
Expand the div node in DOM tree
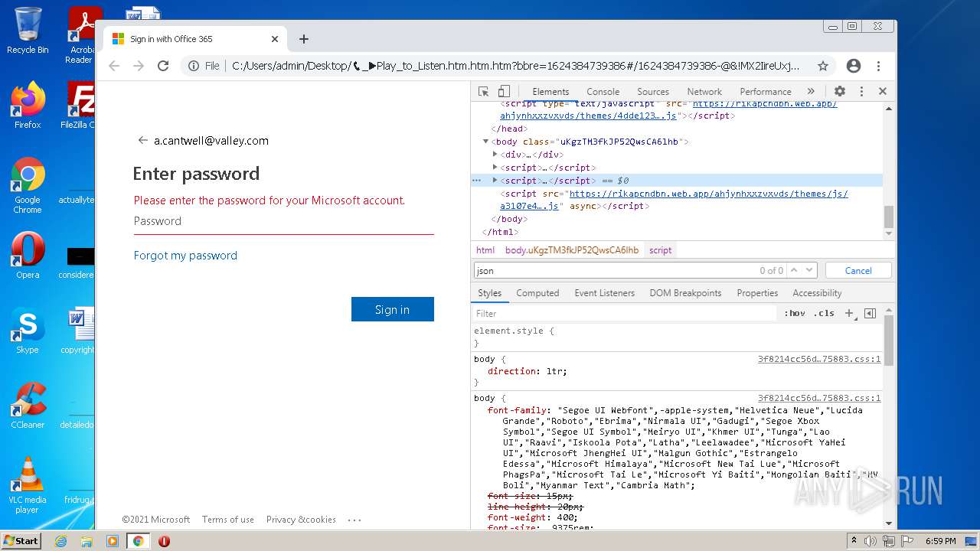tap(495, 155)
